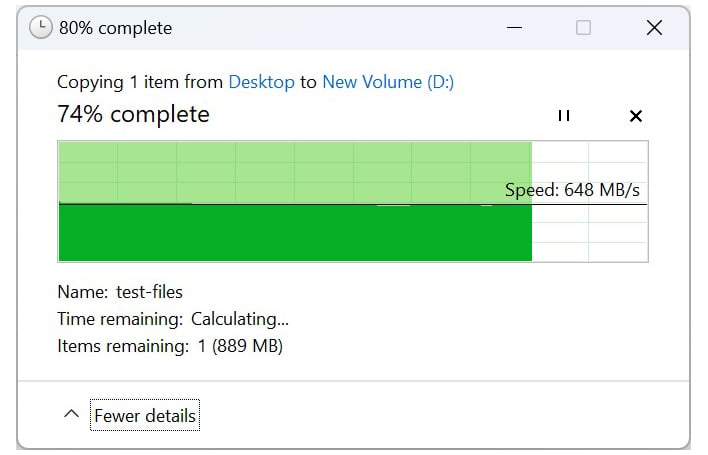This screenshot has height=455, width=708.
Task: Click the 80% complete window title
Action: (116, 28)
